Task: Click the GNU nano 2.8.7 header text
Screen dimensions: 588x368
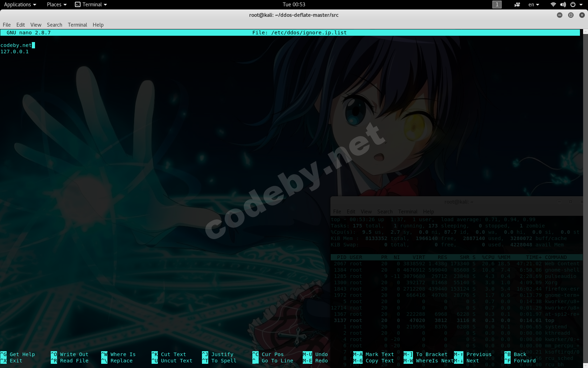Action: click(29, 33)
